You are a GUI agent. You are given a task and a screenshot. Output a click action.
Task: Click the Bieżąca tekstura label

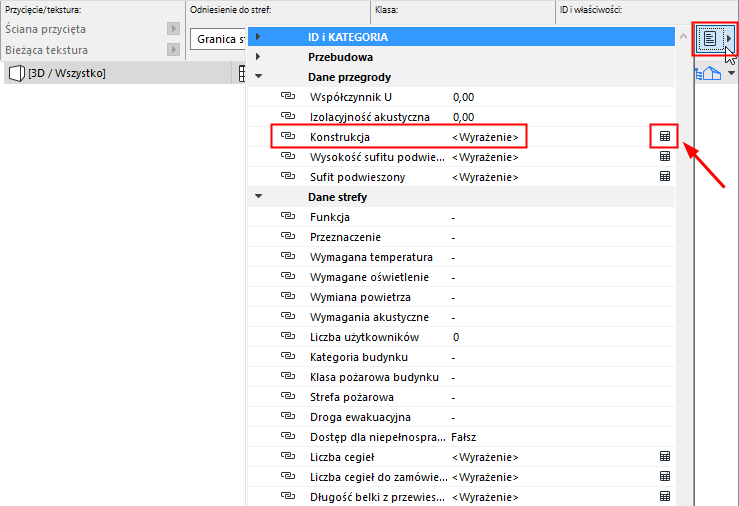click(46, 50)
